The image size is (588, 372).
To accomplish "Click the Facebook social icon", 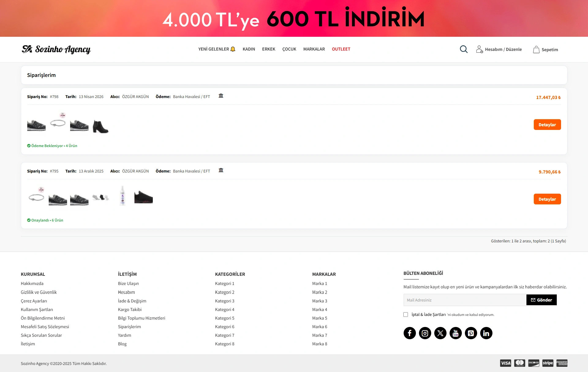I will click(x=409, y=333).
